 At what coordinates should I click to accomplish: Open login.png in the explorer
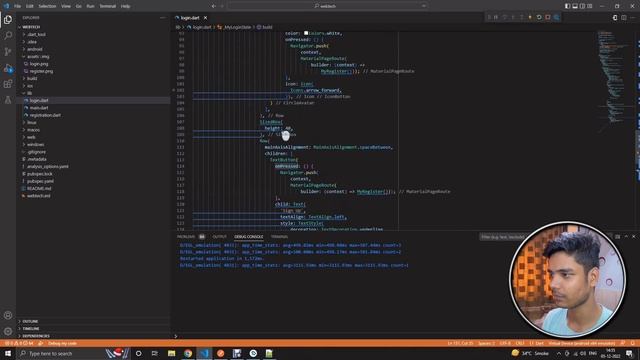pyautogui.click(x=39, y=64)
